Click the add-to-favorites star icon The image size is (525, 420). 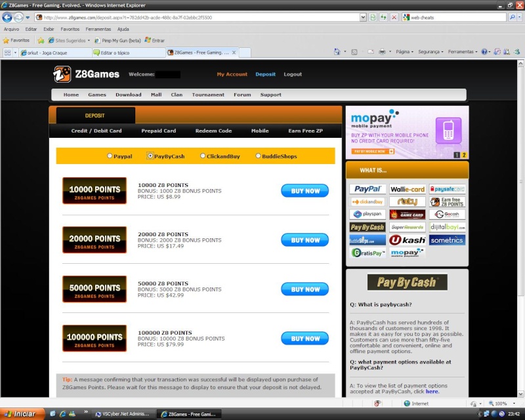click(x=41, y=41)
